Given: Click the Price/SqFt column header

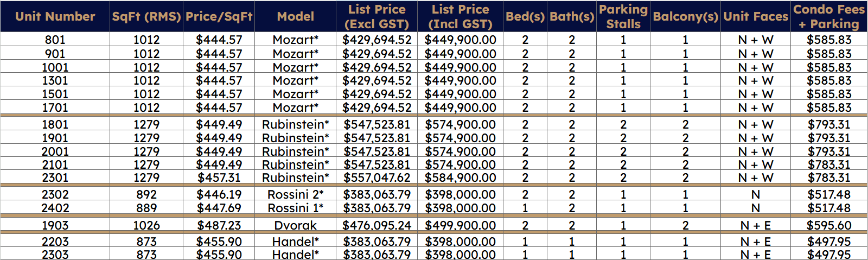Looking at the screenshot, I should [219, 16].
